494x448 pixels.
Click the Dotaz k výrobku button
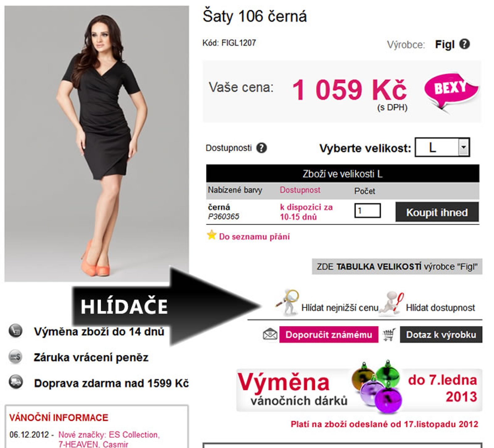(x=441, y=335)
